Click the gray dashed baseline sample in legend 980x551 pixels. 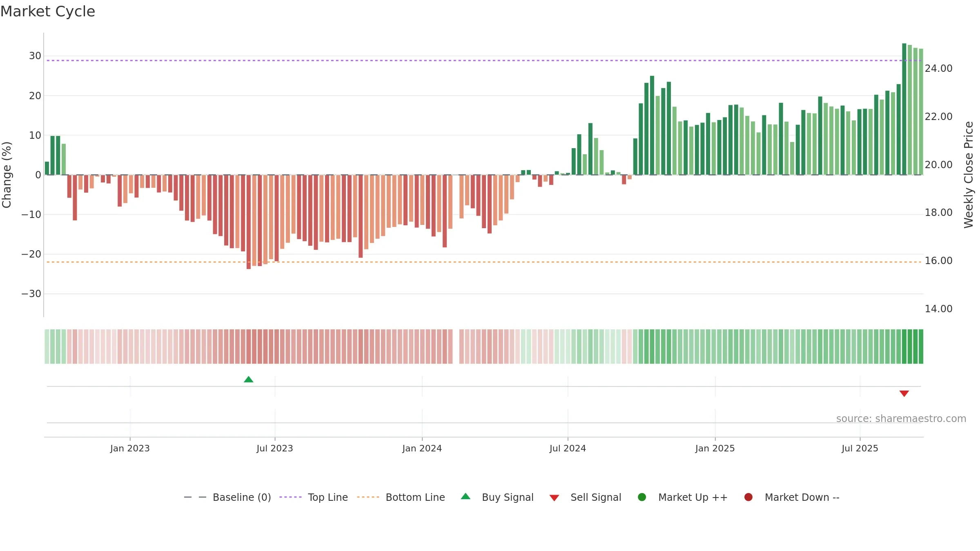(x=195, y=497)
